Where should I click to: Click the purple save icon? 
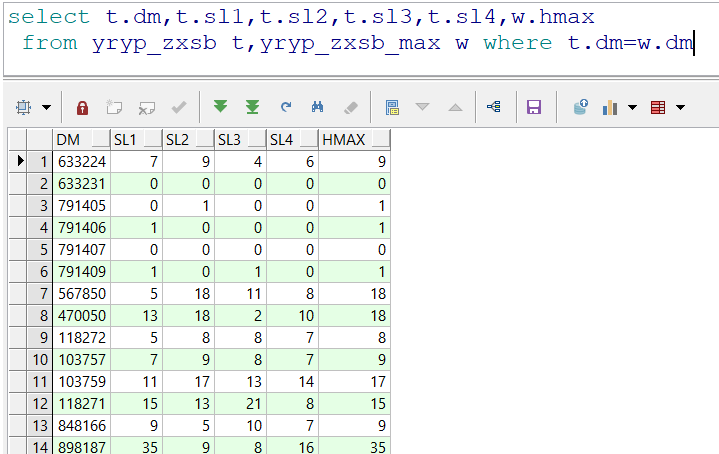[x=534, y=107]
